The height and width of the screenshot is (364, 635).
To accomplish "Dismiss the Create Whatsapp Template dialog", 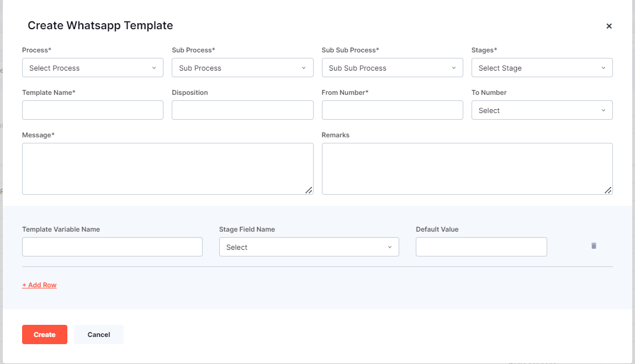I will (x=608, y=25).
